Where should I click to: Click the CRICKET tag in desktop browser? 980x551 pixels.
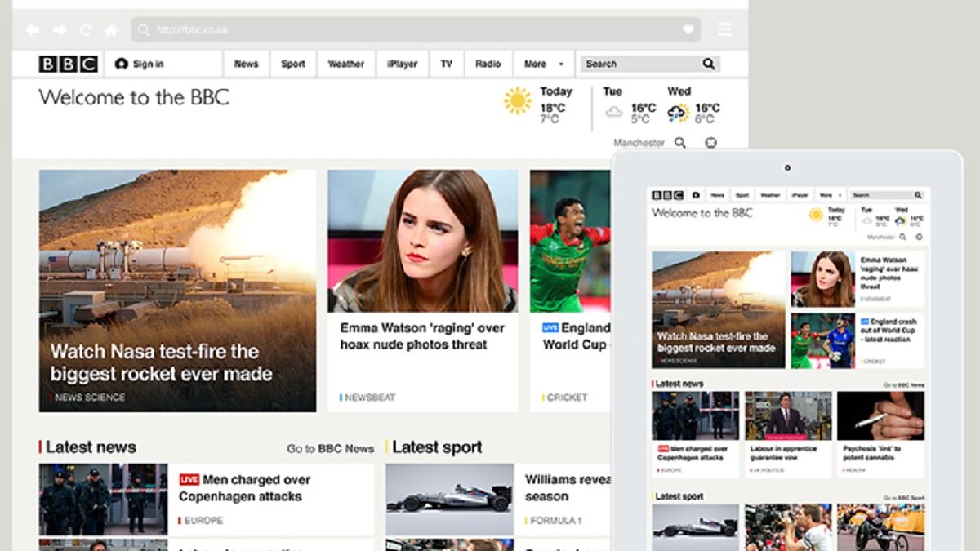[565, 398]
